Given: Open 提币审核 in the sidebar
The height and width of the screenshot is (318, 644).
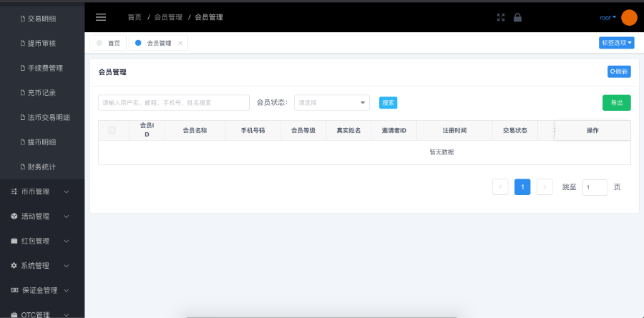Looking at the screenshot, I should [x=42, y=44].
